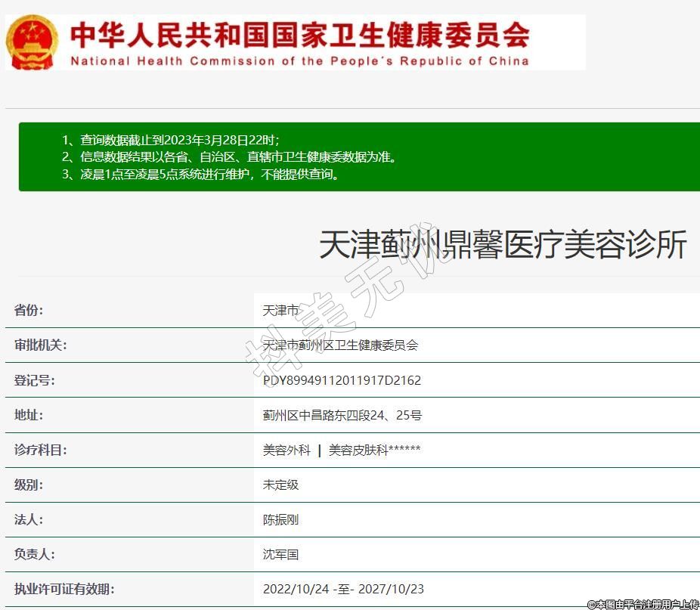Click the 美容外科 department entry
The height and width of the screenshot is (610, 700).
(x=287, y=451)
